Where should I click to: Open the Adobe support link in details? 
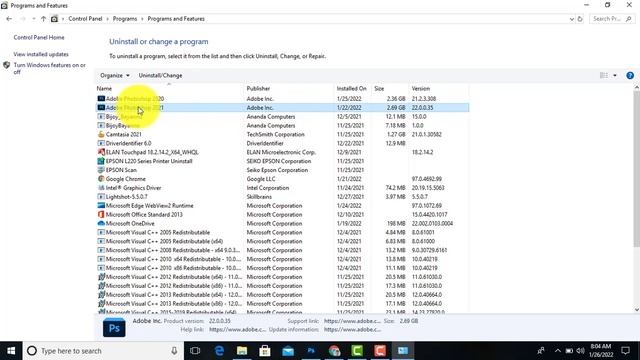[352, 321]
